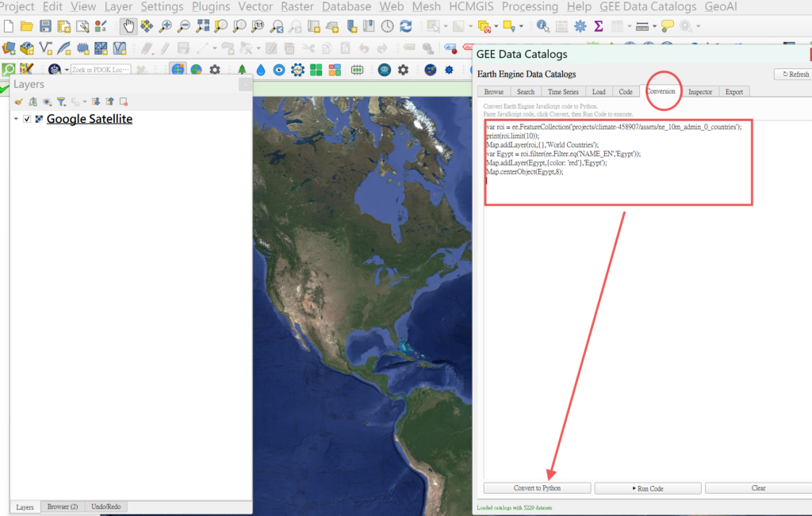812x516 pixels.
Task: Uncheck the Google Satellite layer visibility
Action: point(28,119)
